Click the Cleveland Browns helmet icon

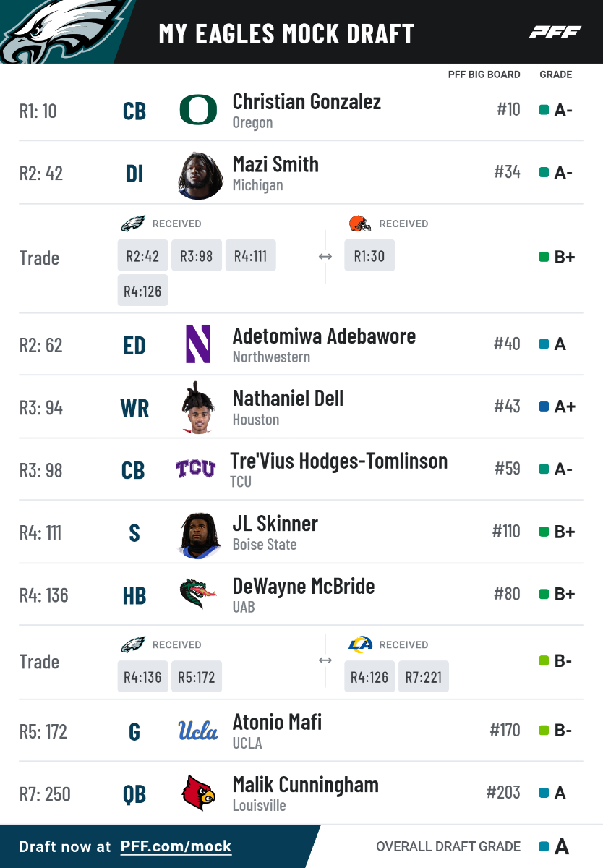(x=359, y=224)
